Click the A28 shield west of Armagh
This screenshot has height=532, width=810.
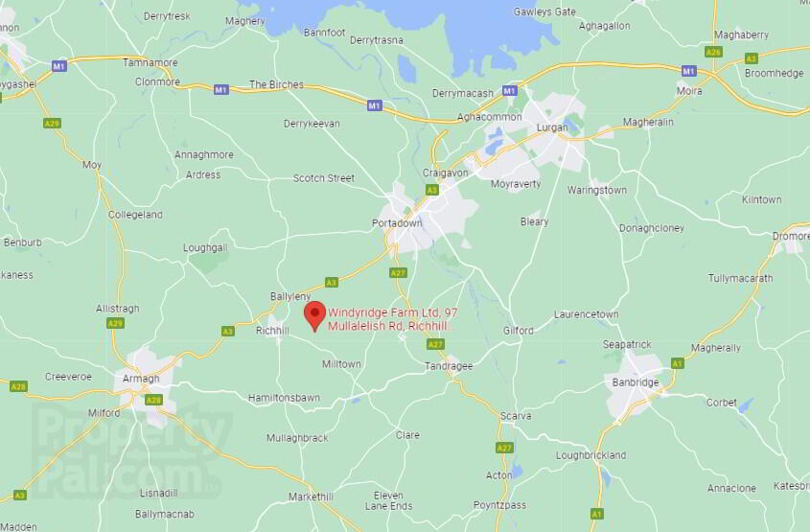[x=18, y=387]
